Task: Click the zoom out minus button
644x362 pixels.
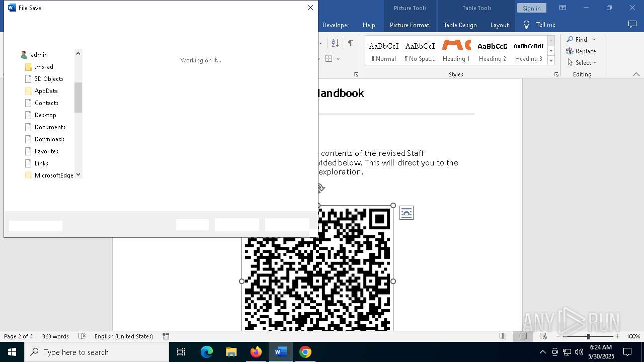Action: (x=558, y=336)
